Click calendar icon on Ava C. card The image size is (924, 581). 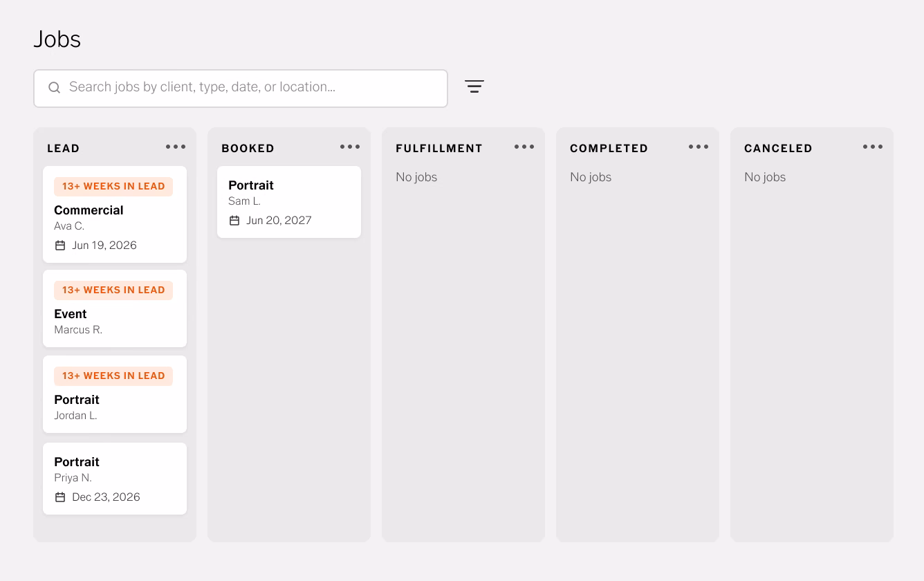click(60, 246)
